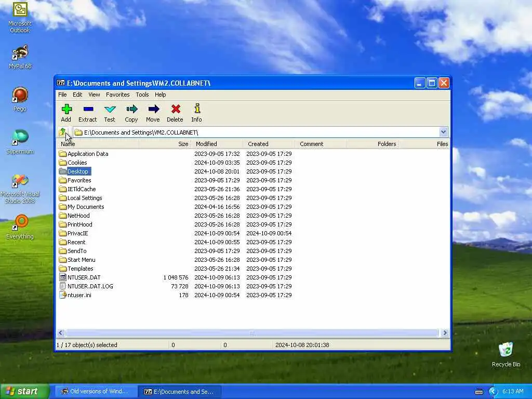532x399 pixels.
Task: Select the NTUSER.DAT file icon
Action: [x=62, y=277]
